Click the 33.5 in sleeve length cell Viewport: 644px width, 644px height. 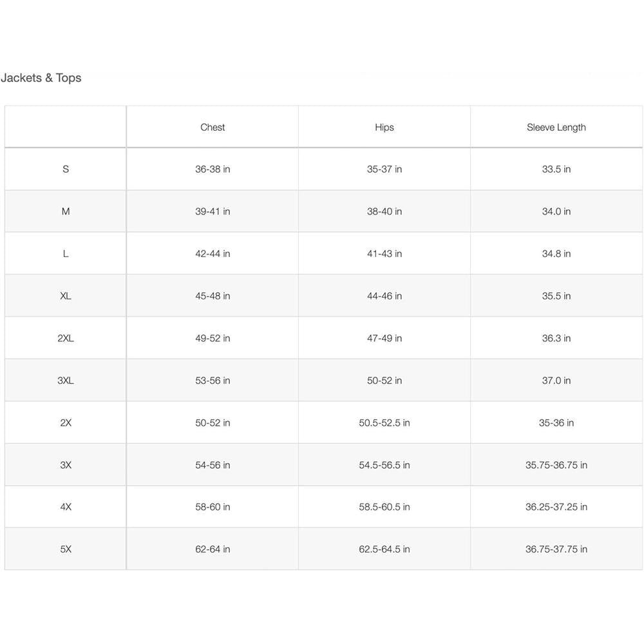point(556,169)
